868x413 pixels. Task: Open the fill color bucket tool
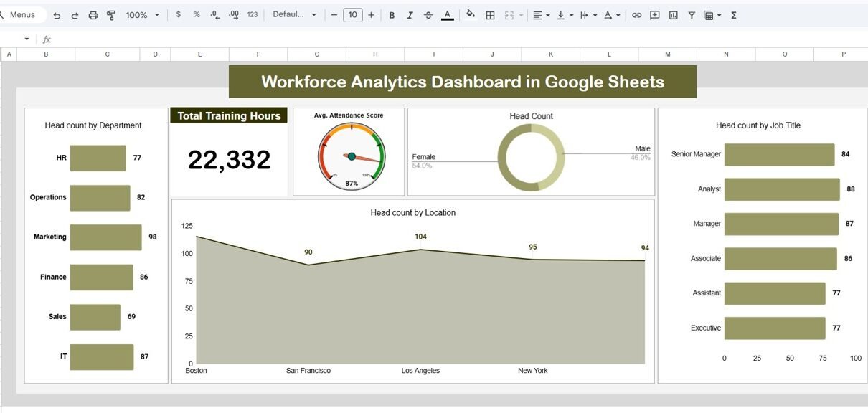point(471,14)
